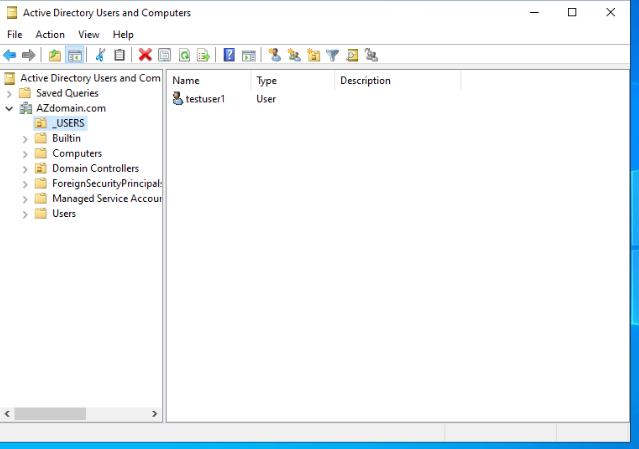Select the Users container in tree

point(64,213)
